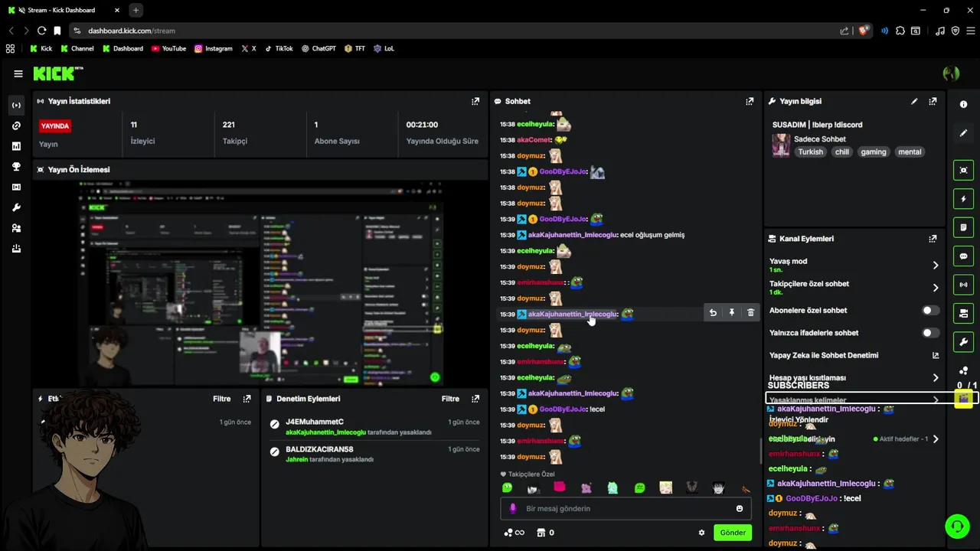
Task: Click the gaming tag chip
Action: point(873,152)
